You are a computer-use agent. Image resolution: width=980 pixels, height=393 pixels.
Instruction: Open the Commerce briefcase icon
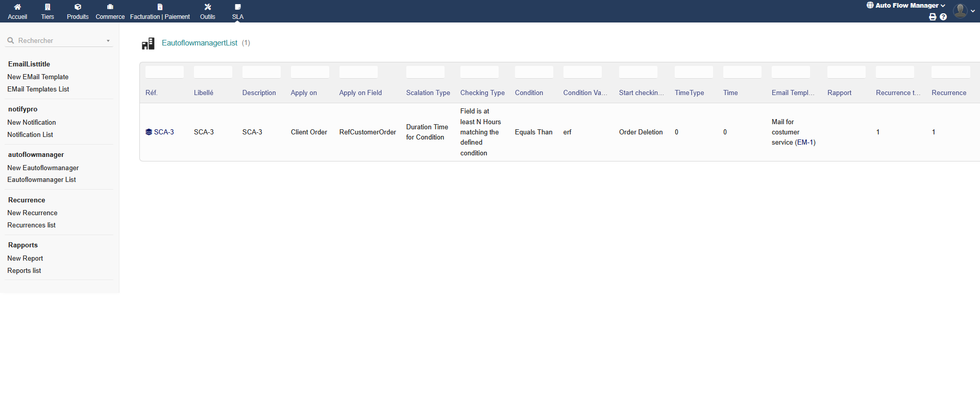(x=110, y=7)
